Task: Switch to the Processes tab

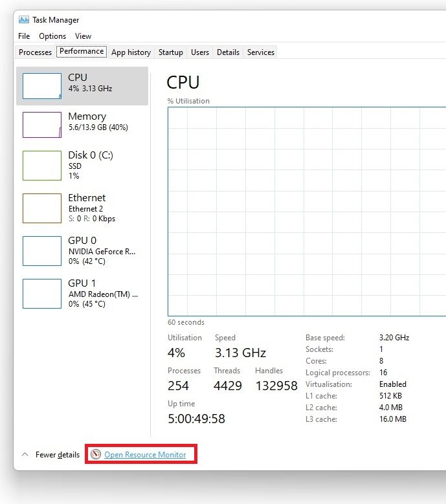Action: [x=35, y=52]
